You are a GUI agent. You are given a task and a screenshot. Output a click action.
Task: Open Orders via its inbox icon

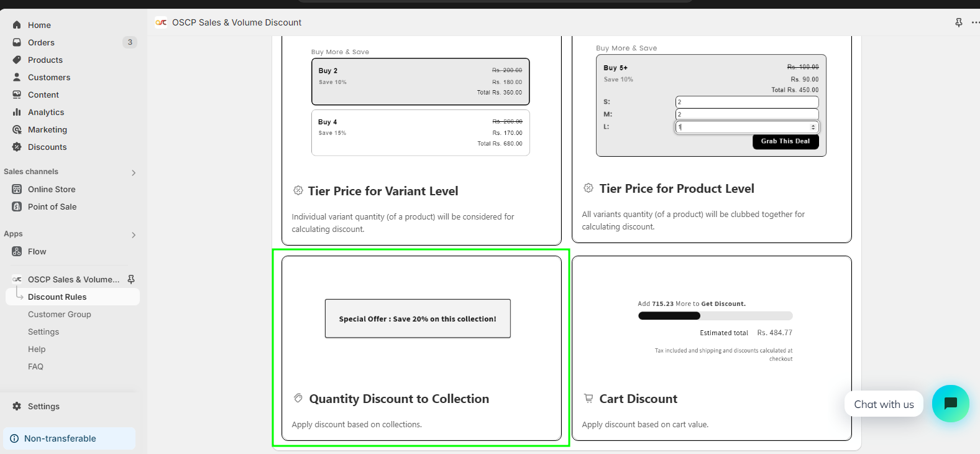coord(17,42)
